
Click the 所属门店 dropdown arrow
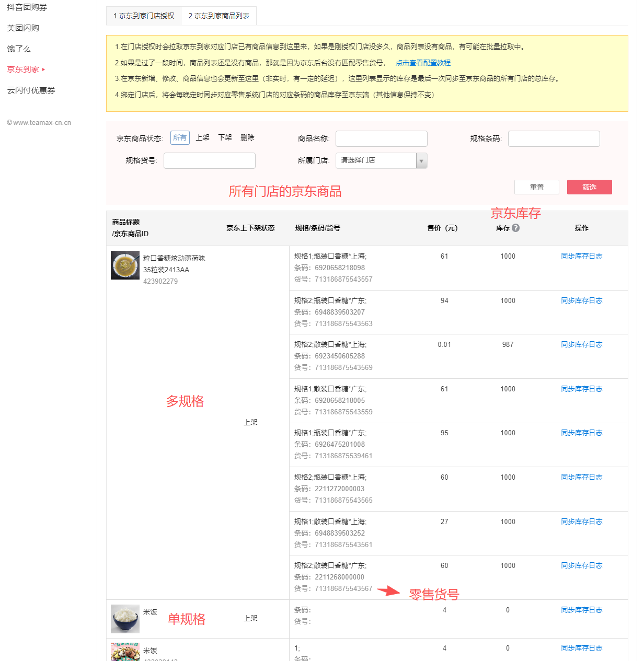click(x=421, y=160)
